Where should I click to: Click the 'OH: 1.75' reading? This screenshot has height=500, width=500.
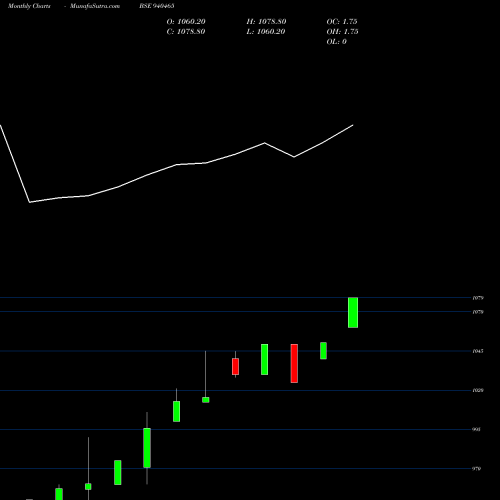tap(342, 32)
